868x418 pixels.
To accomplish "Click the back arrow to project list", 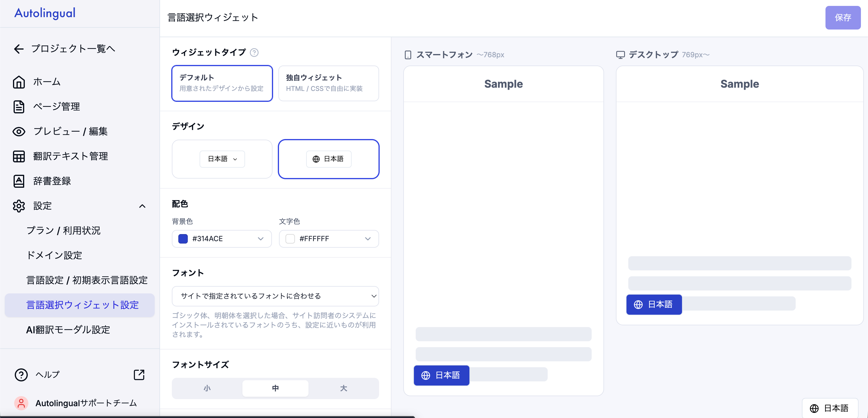I will coord(19,49).
